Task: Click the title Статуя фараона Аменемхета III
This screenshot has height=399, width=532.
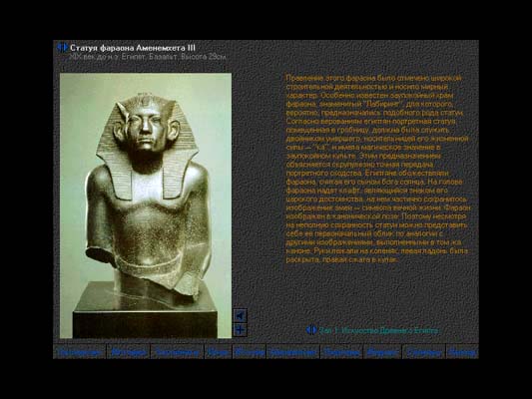Action: coord(133,48)
